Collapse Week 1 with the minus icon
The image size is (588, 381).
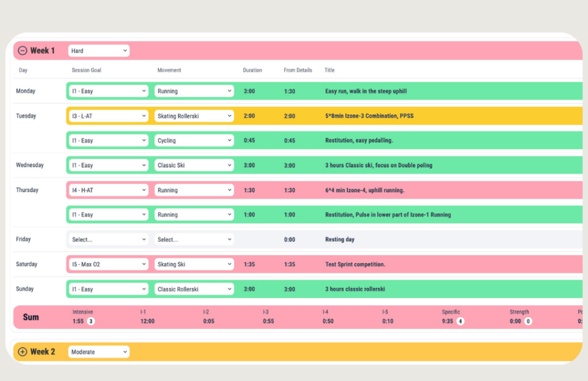[22, 50]
